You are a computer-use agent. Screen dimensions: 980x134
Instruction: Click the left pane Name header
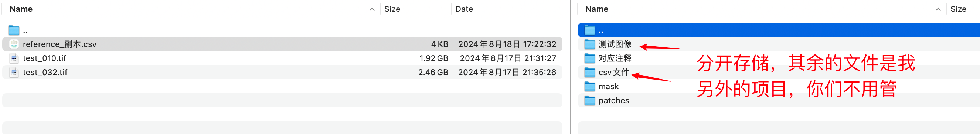[x=21, y=9]
